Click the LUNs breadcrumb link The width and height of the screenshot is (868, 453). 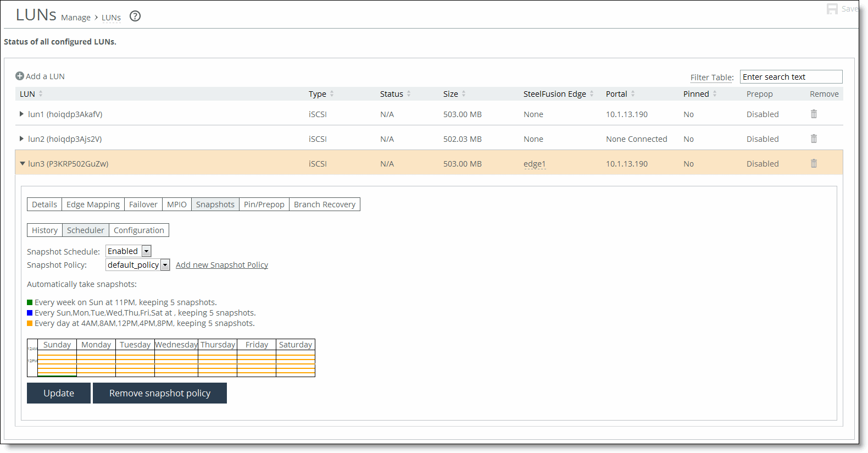111,18
